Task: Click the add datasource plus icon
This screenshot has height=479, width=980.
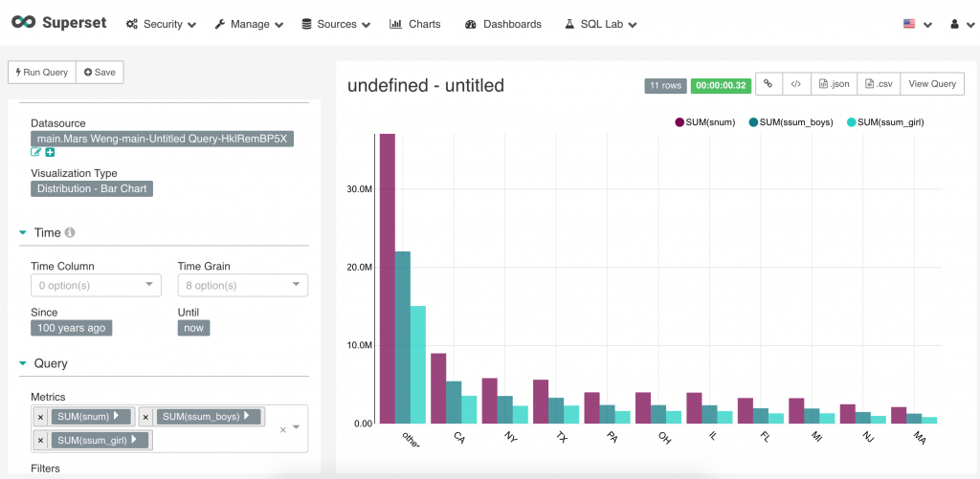Action: point(50,152)
